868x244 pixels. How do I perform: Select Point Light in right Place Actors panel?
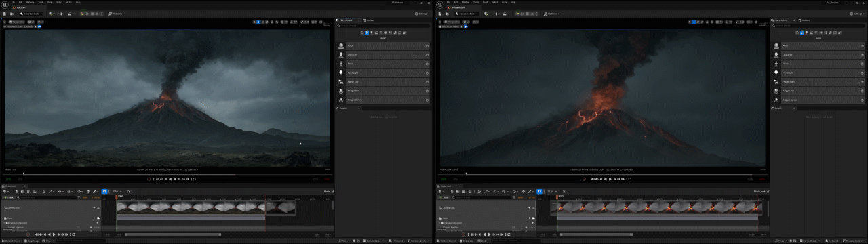point(819,73)
